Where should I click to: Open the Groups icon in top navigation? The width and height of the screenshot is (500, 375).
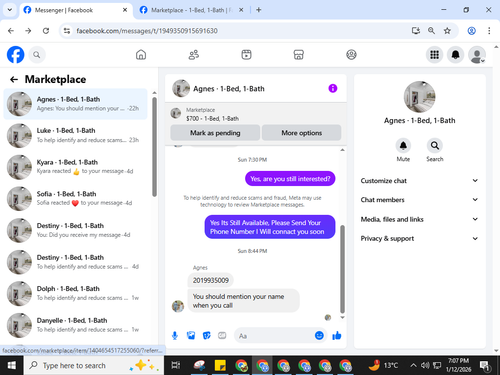351,55
